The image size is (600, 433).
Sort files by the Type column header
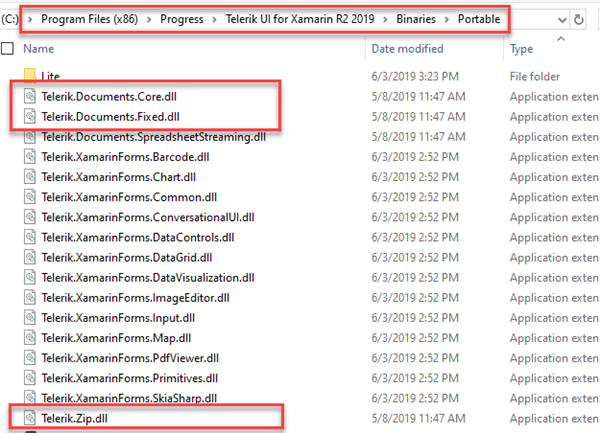pos(522,49)
